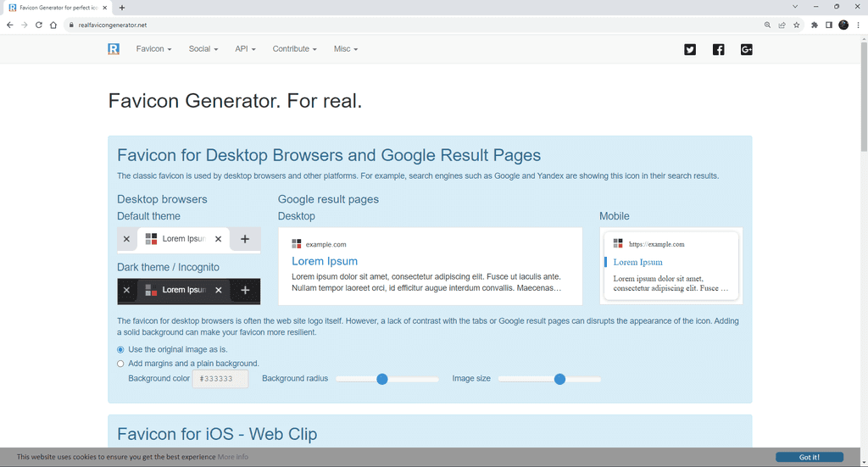Open the Google Plus social icon
This screenshot has width=868, height=467.
point(747,49)
